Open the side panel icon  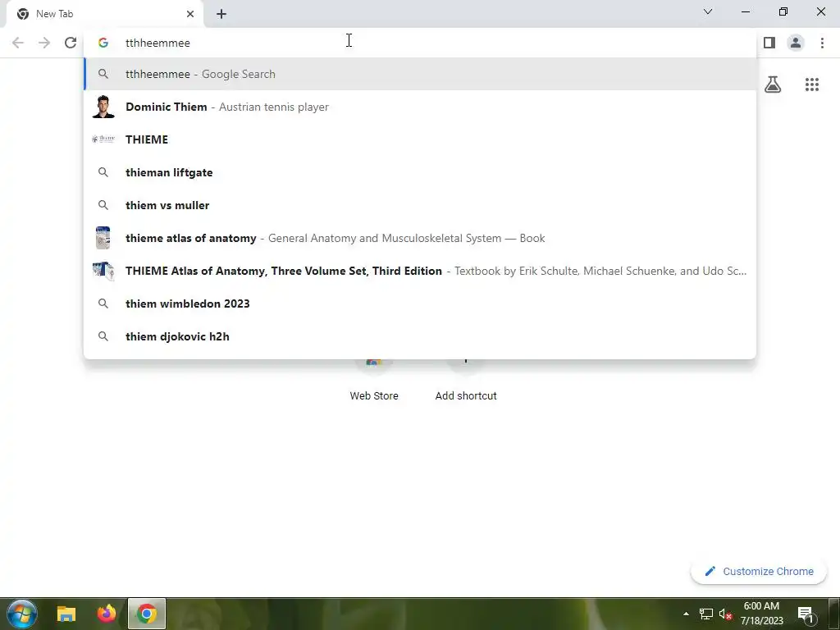pyautogui.click(x=769, y=43)
